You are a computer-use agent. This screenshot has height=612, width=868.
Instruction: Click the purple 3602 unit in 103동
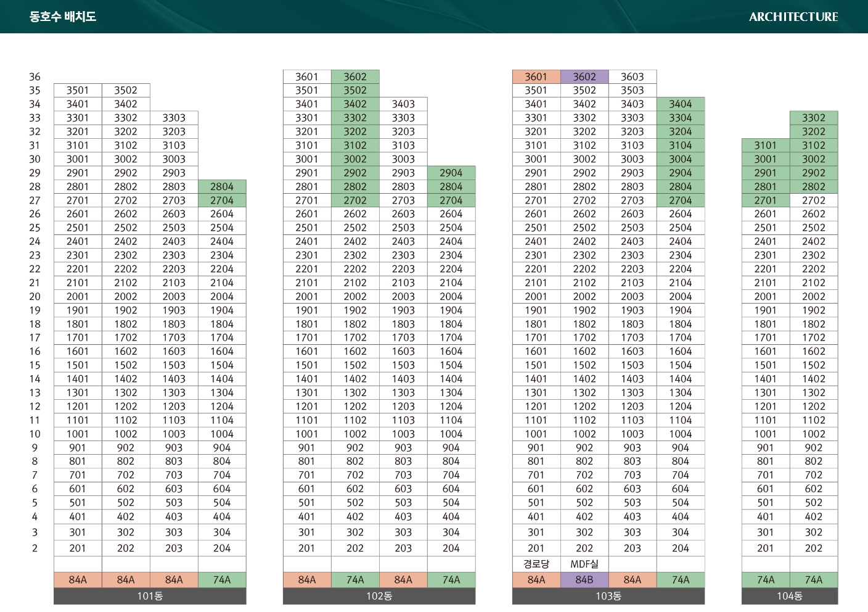[584, 76]
